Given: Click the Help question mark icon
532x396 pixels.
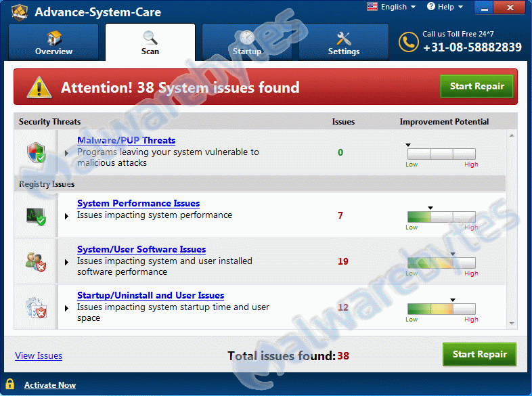Looking at the screenshot, I should coord(431,7).
